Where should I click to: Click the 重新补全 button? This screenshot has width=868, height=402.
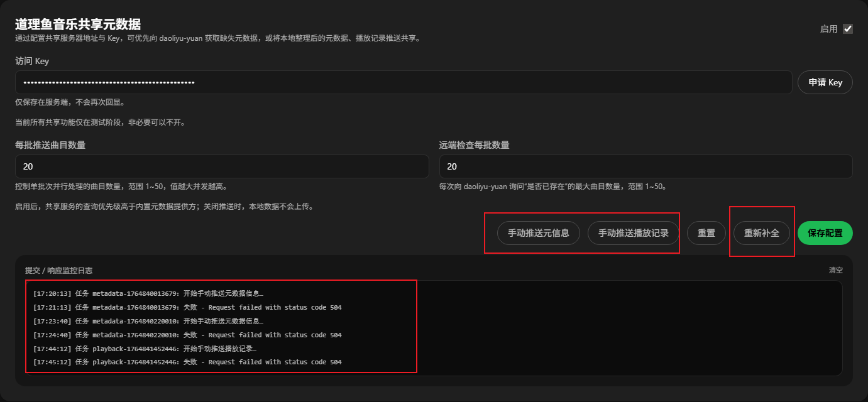pyautogui.click(x=762, y=233)
